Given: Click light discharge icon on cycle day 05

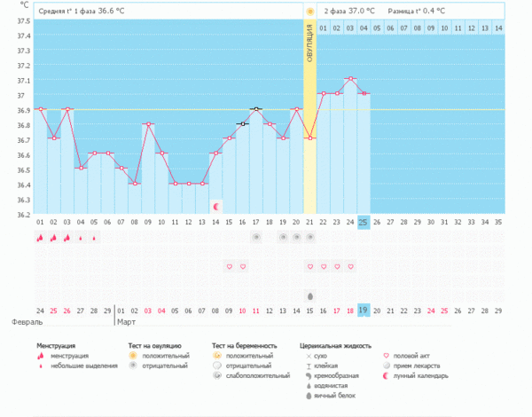Looking at the screenshot, I should (x=94, y=238).
